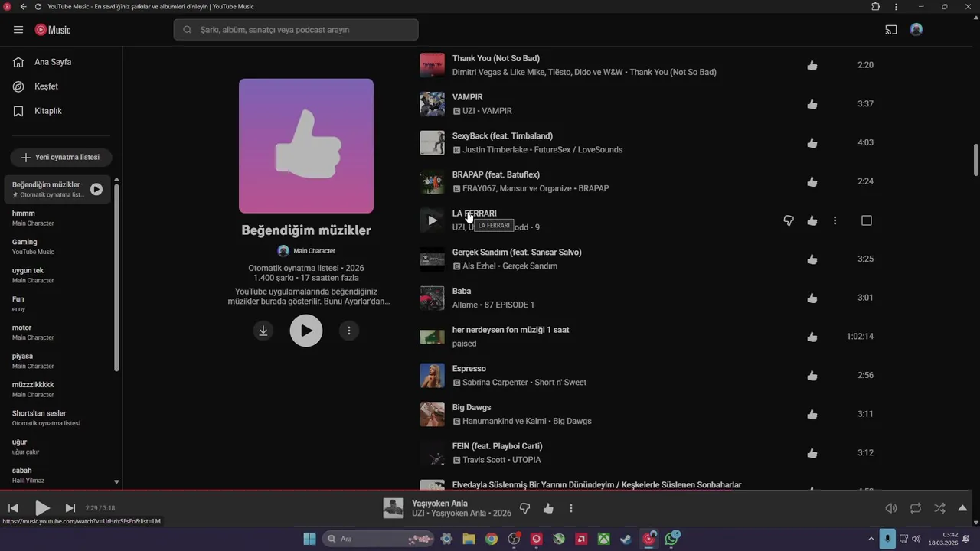The width and height of the screenshot is (980, 551).
Task: Open the UTOPIA album link
Action: coord(527,460)
